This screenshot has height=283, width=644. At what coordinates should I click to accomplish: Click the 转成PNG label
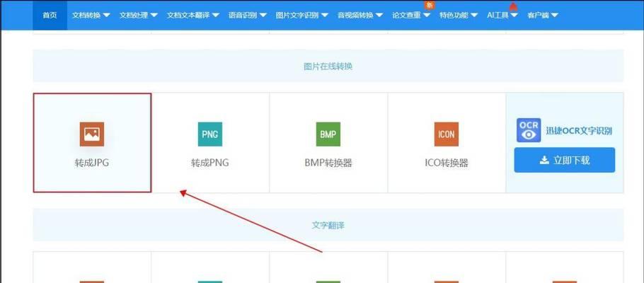pos(210,163)
